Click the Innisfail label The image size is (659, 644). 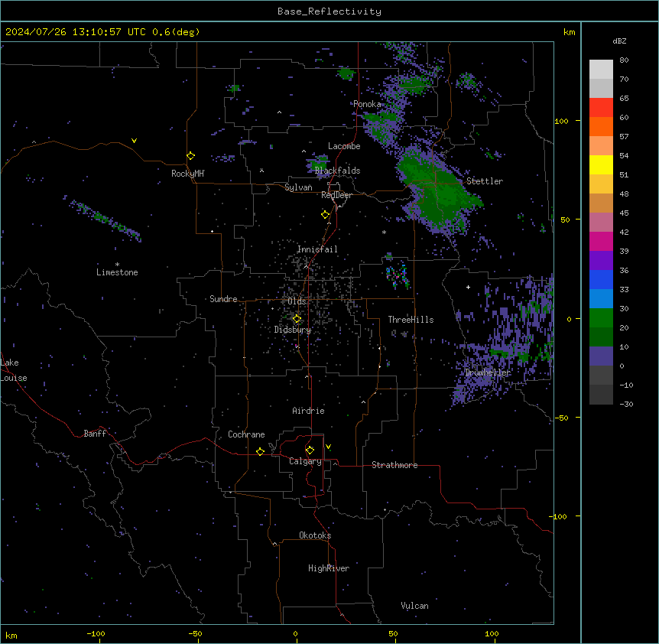[x=317, y=249]
